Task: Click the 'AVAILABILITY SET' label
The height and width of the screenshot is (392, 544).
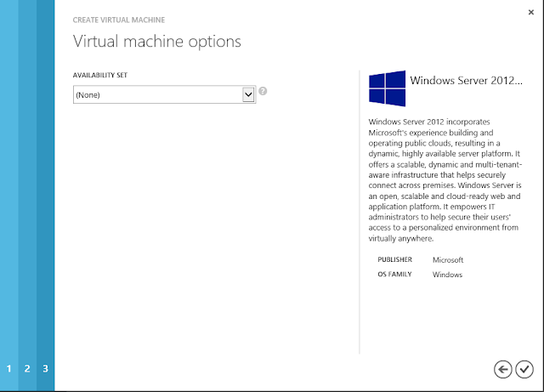Action: (x=100, y=75)
